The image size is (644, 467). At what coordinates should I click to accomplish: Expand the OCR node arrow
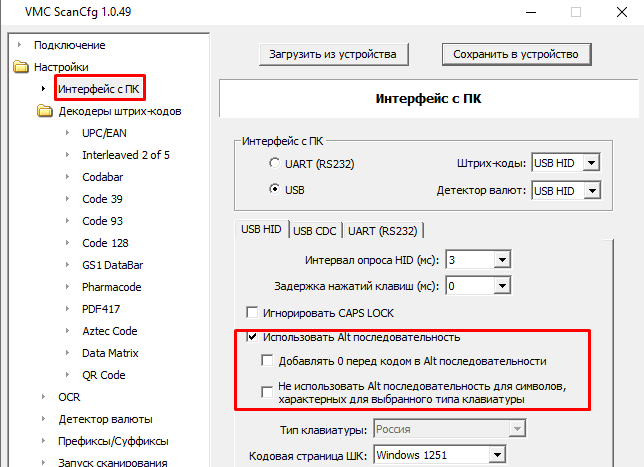coord(44,397)
